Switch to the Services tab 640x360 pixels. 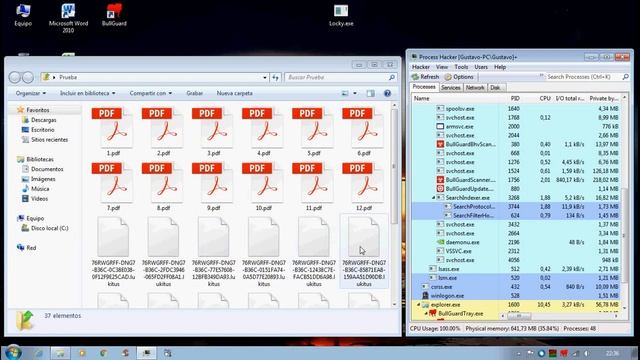[451, 88]
